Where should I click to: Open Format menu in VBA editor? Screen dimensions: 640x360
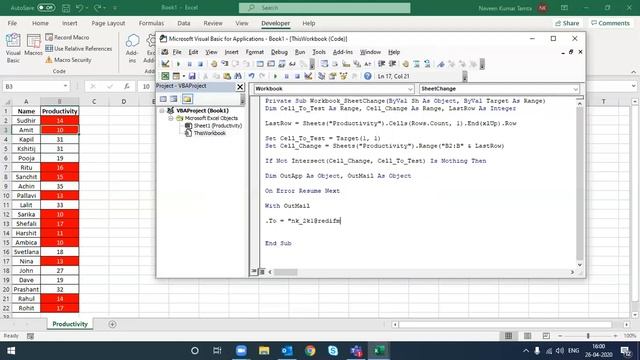tap(255, 52)
